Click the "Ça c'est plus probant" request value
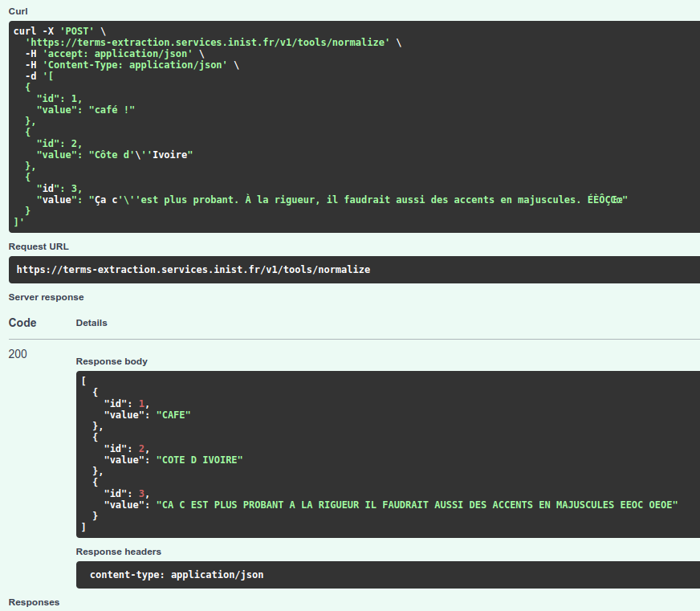 coord(358,199)
